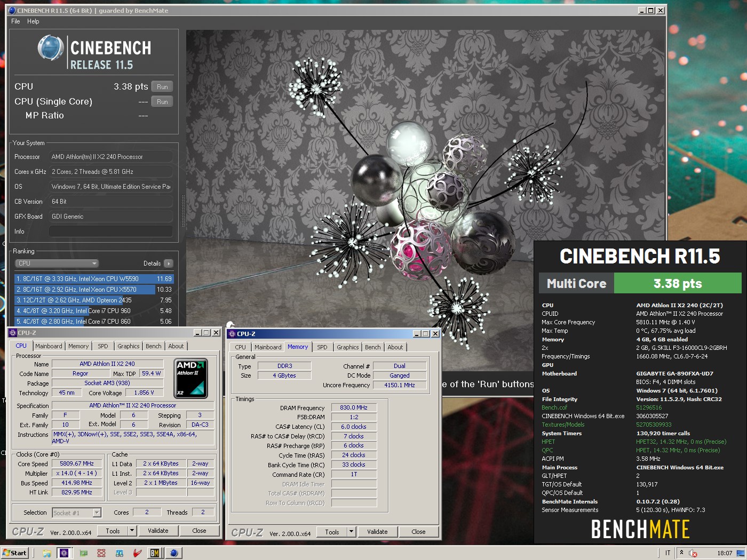Screen dimensions: 747x560
Task: Maximize the Cinebench R11.5 window
Action: 651,10
